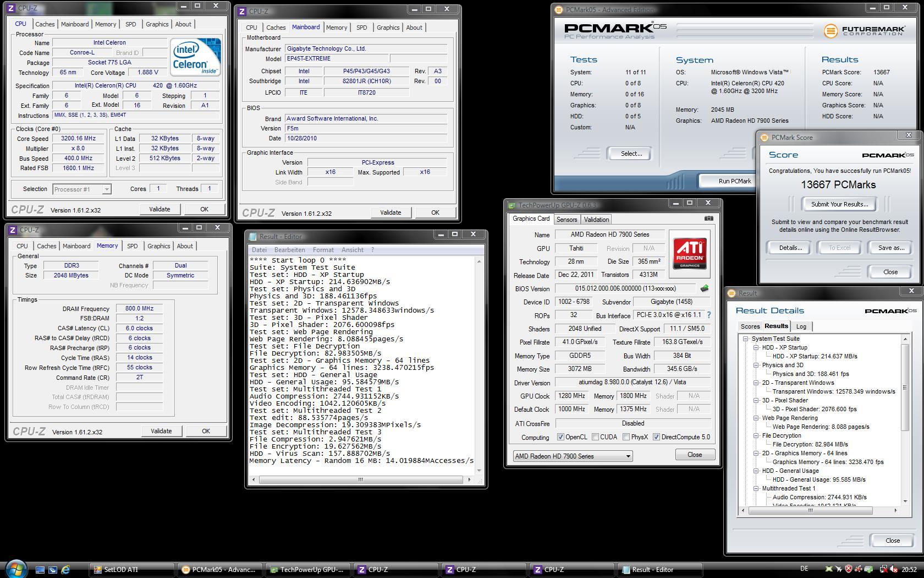Open Caches tab in CPU-Z Memory window
Screen dimensions: 924x578
[x=46, y=246]
